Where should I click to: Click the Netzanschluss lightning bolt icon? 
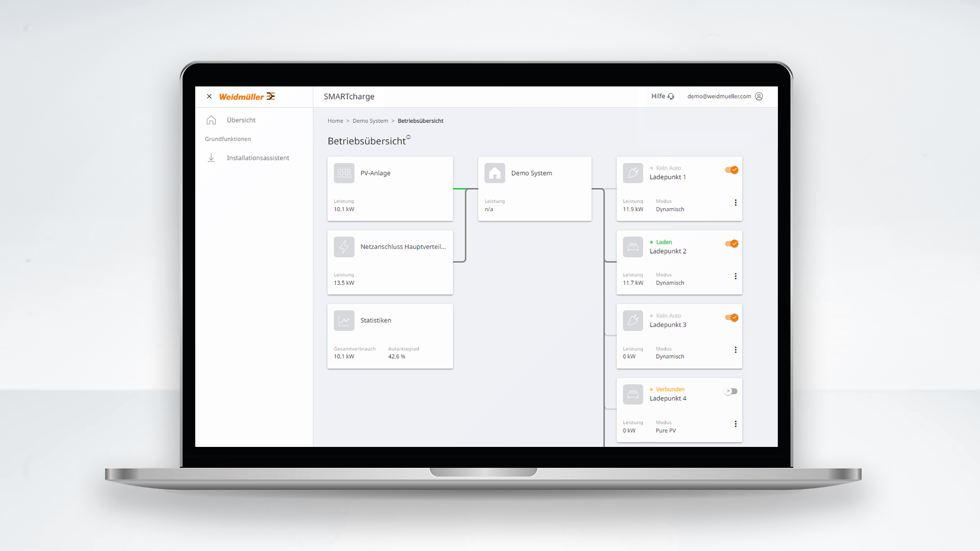(x=344, y=247)
